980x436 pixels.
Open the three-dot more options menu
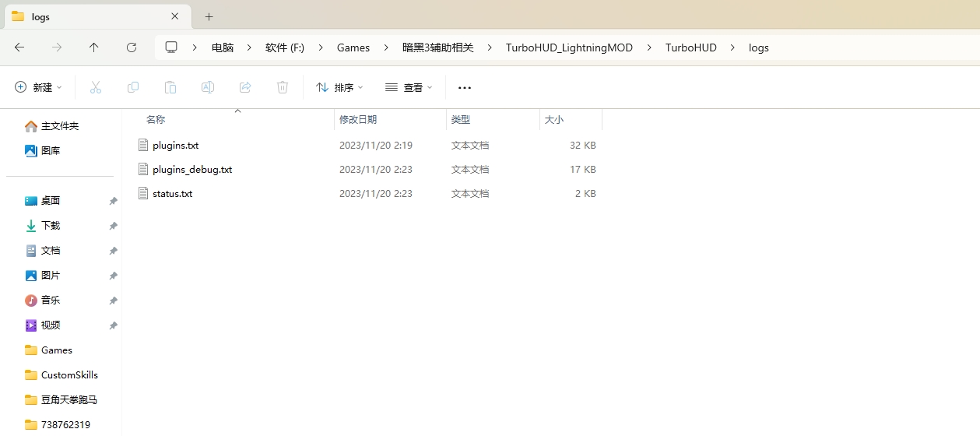(x=465, y=87)
